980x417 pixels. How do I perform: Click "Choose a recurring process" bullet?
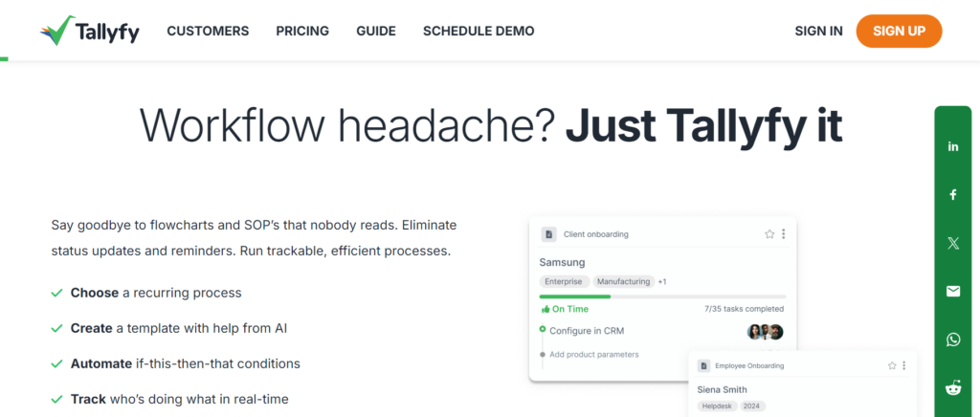pos(156,293)
